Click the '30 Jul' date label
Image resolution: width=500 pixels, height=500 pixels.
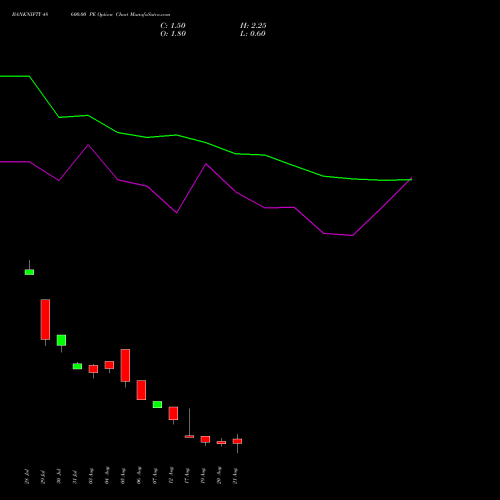pyautogui.click(x=59, y=477)
